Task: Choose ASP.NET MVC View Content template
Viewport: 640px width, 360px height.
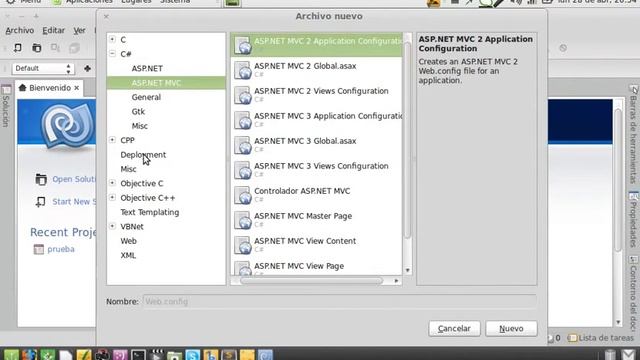Action: pyautogui.click(x=317, y=245)
